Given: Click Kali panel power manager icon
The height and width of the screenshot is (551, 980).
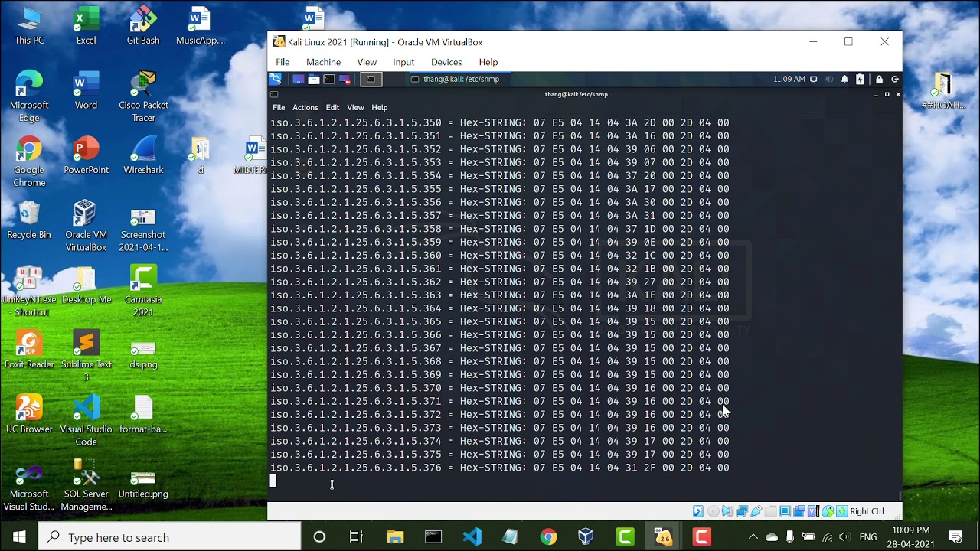Looking at the screenshot, I should (860, 79).
